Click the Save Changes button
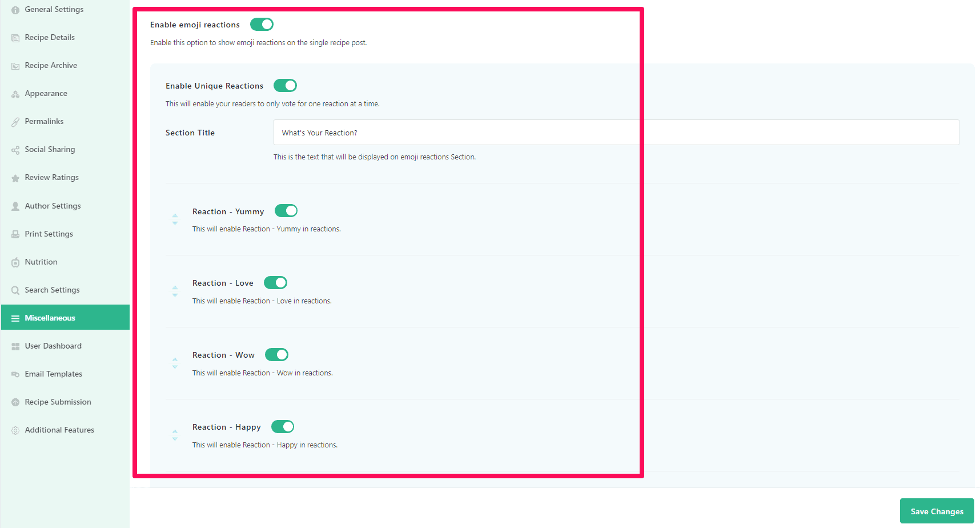 (937, 511)
